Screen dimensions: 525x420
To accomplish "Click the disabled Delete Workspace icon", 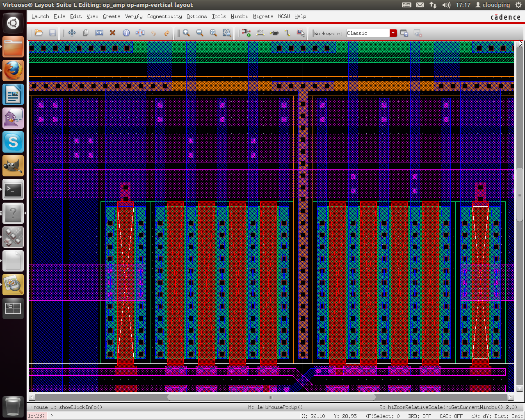I will point(418,33).
